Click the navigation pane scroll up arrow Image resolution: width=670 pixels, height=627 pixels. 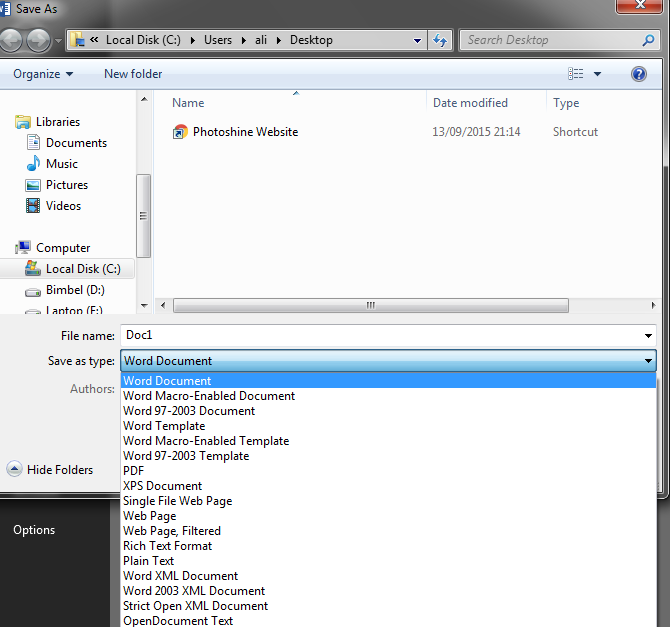144,99
